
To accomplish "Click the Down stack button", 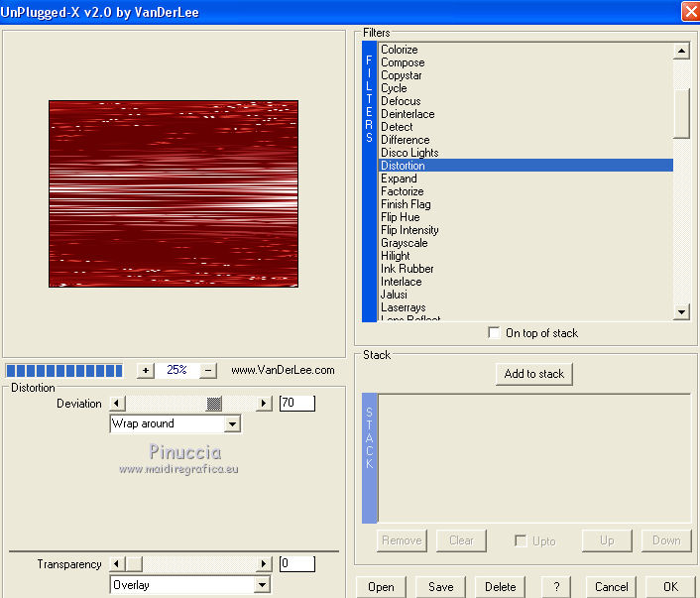I will point(666,540).
